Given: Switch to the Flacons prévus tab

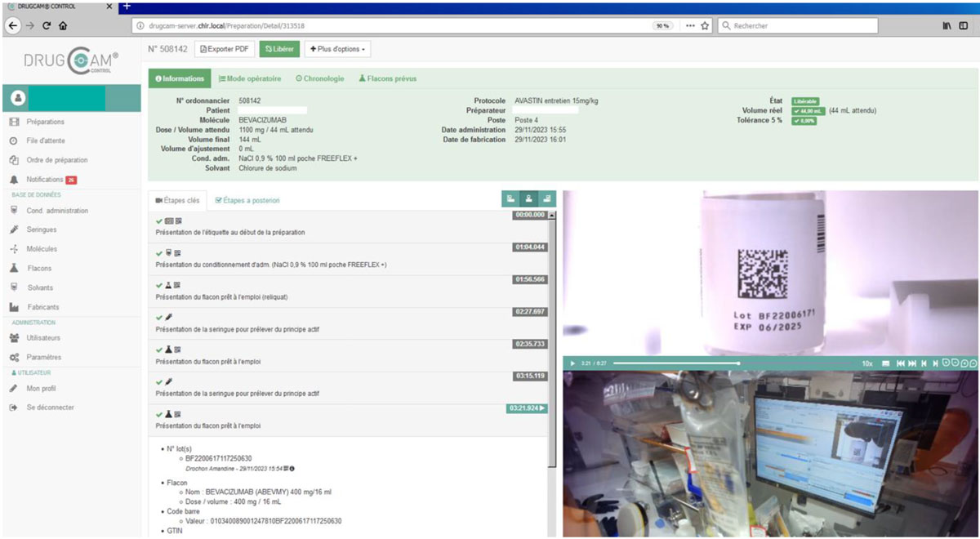Looking at the screenshot, I should [387, 79].
